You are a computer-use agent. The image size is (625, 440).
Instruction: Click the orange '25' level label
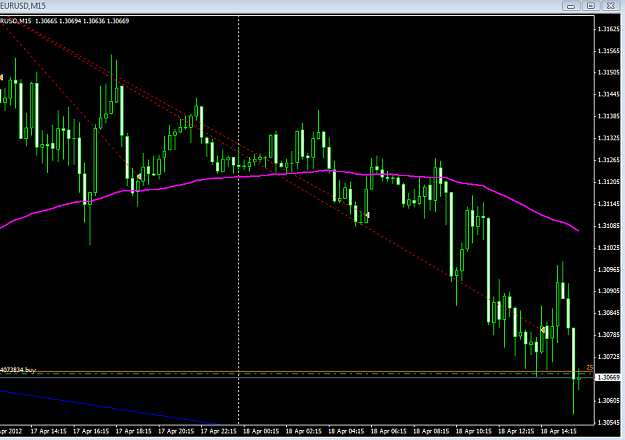coord(590,367)
